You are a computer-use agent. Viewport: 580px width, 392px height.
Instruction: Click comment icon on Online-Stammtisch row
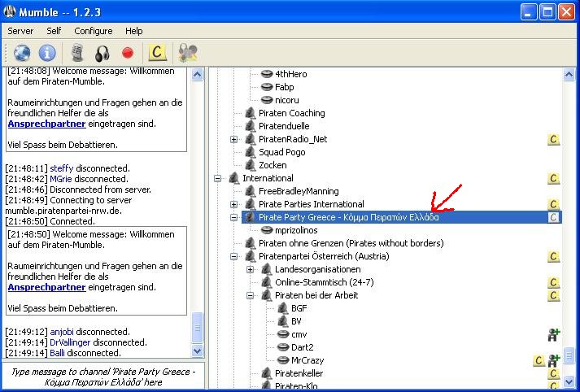(553, 282)
